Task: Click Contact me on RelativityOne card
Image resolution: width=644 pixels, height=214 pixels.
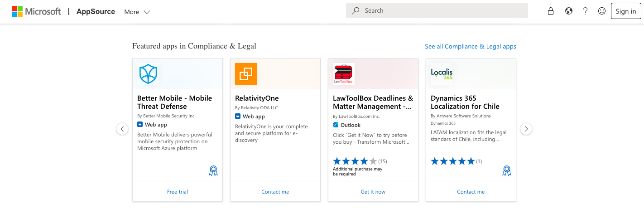Action: pyautogui.click(x=275, y=192)
